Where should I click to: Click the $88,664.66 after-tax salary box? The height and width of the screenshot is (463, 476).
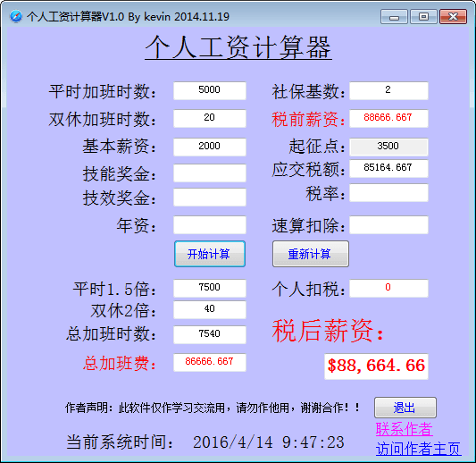coord(377,366)
